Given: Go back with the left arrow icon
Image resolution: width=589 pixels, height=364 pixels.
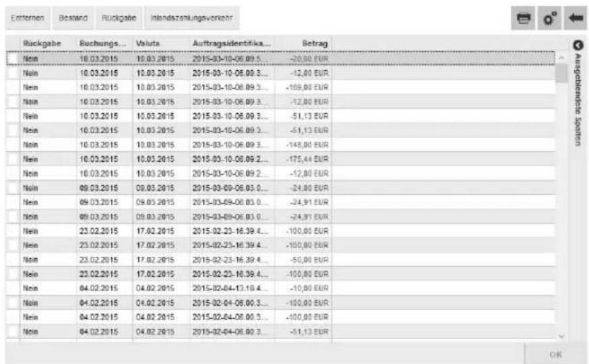Looking at the screenshot, I should pos(575,18).
